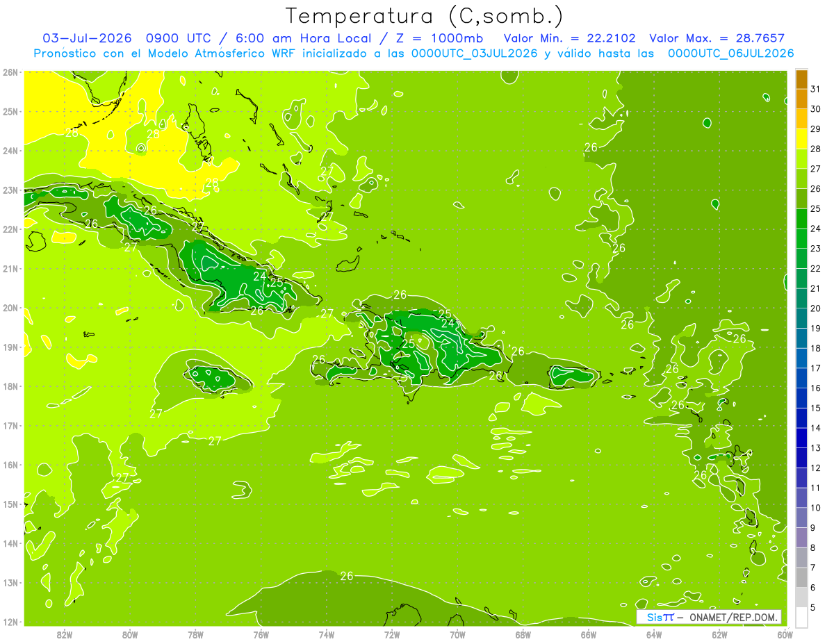Click the "24N" latitude label
The image size is (834, 644).
point(10,151)
